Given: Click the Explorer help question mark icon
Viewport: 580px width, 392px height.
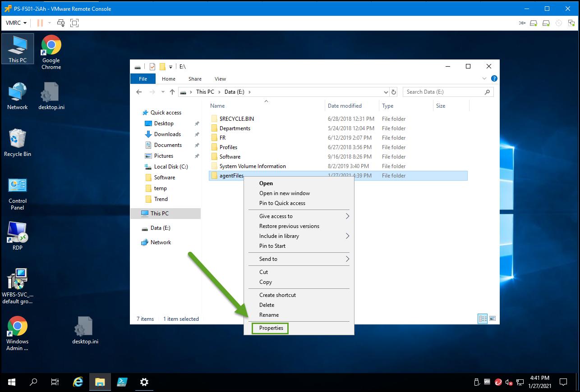Looking at the screenshot, I should pyautogui.click(x=494, y=78).
